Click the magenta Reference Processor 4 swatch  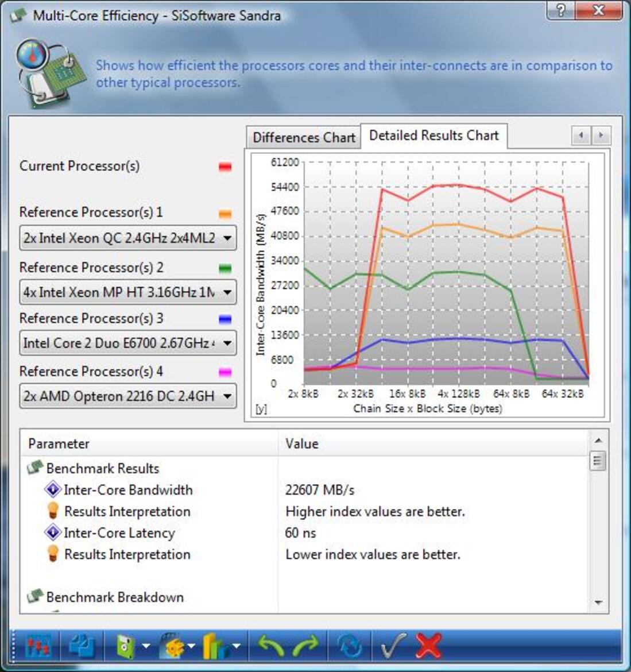[x=225, y=372]
